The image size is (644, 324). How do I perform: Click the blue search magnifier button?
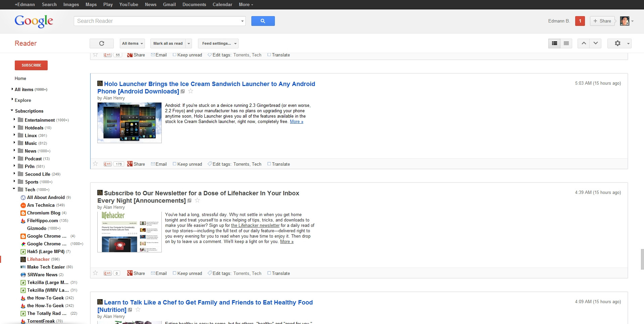click(x=263, y=21)
